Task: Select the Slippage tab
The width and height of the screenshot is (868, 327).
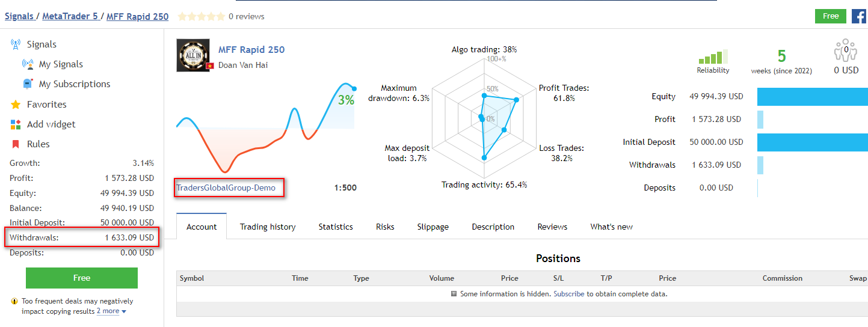Action: (432, 227)
